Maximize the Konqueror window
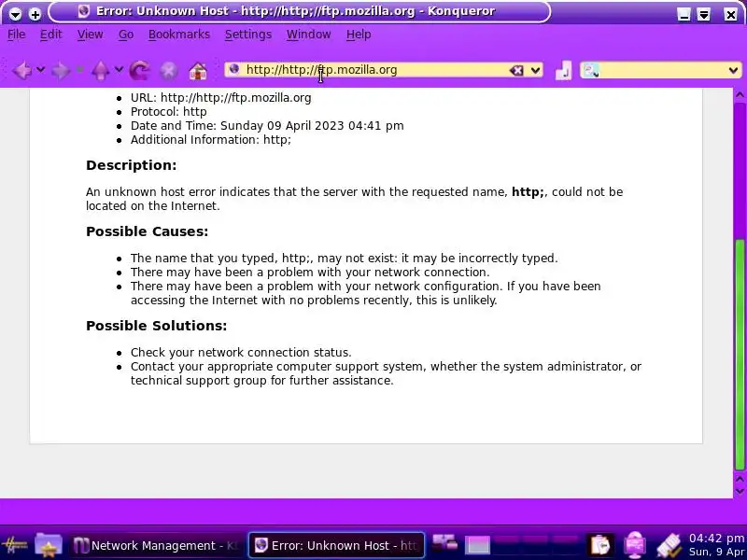The height and width of the screenshot is (560, 747). click(x=704, y=14)
